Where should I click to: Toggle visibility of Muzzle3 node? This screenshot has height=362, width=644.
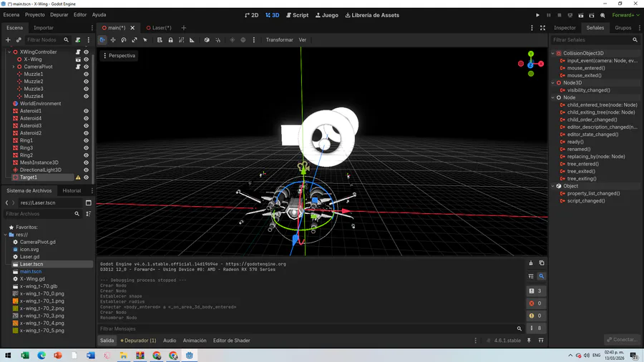[87, 89]
